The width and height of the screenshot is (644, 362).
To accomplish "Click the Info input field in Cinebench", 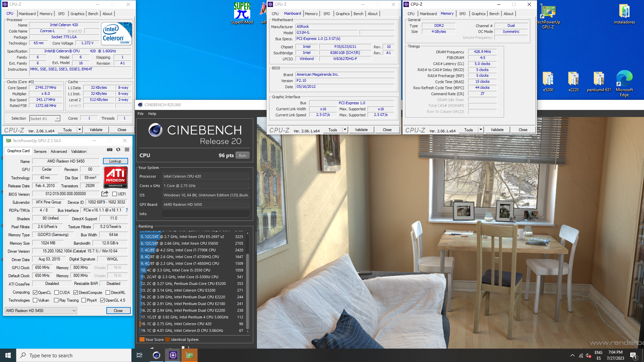I will pos(206,214).
